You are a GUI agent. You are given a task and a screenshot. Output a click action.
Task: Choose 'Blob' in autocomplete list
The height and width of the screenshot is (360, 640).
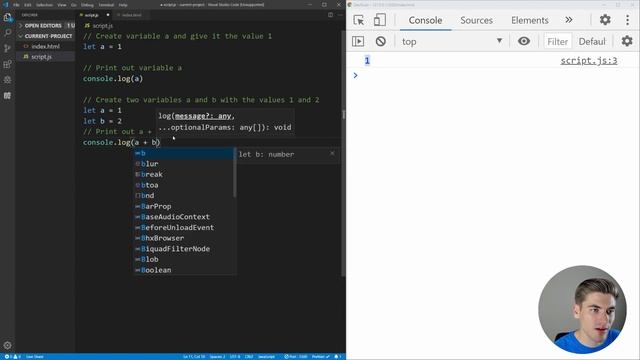(184, 259)
